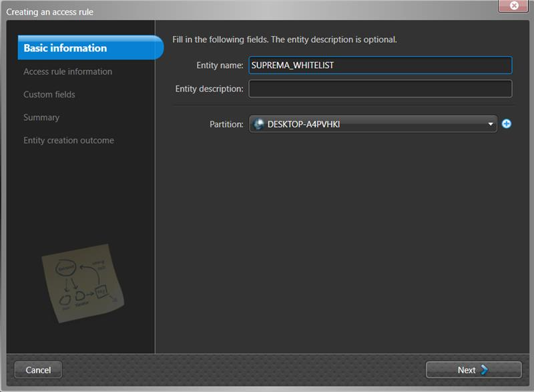This screenshot has width=534, height=392.
Task: Close the Creating an access rule dialog
Action: click(513, 6)
